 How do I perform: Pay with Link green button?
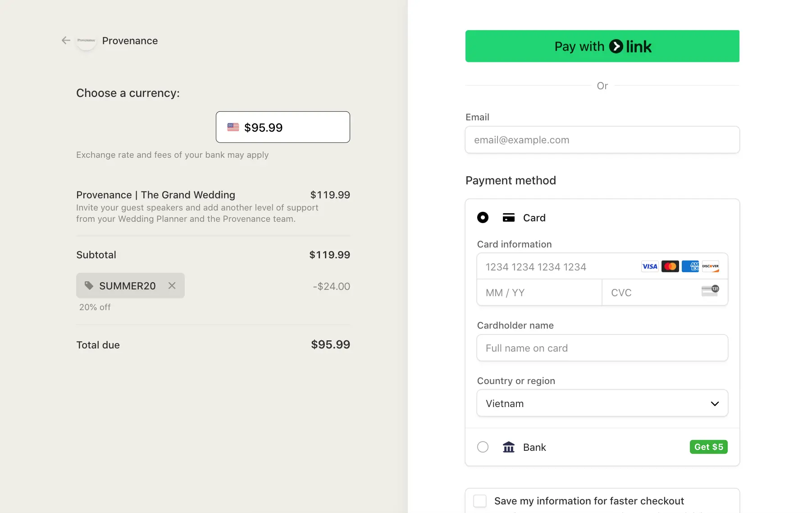(x=602, y=46)
